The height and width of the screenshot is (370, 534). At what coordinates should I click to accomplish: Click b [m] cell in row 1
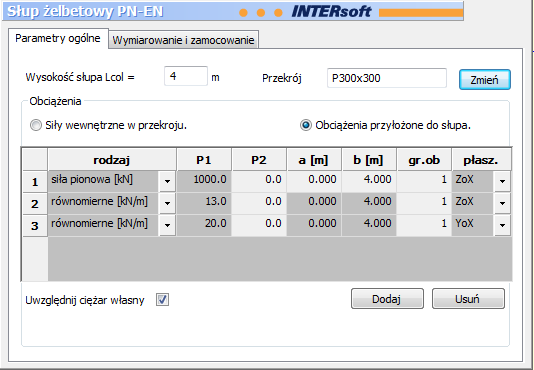[369, 181]
